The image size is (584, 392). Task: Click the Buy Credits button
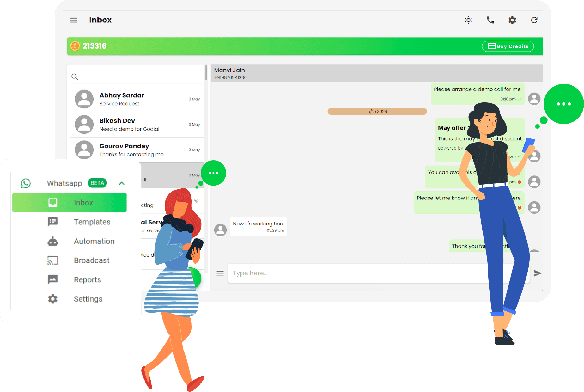click(x=508, y=46)
